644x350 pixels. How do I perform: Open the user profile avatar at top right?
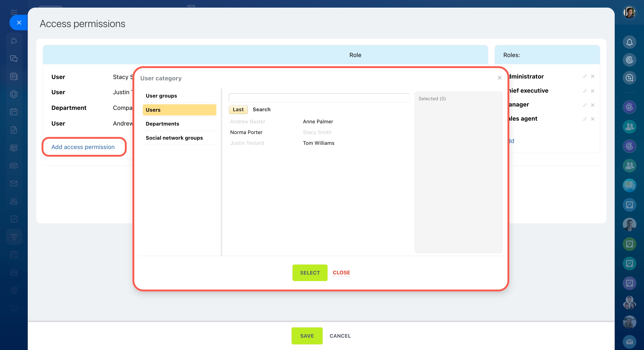click(629, 12)
